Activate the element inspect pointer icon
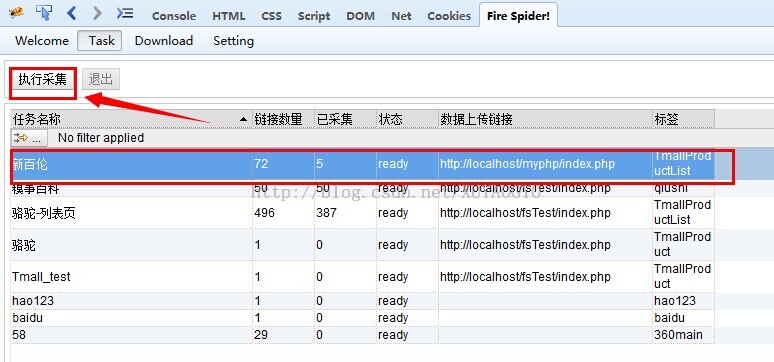The height and width of the screenshot is (362, 774). 44,12
